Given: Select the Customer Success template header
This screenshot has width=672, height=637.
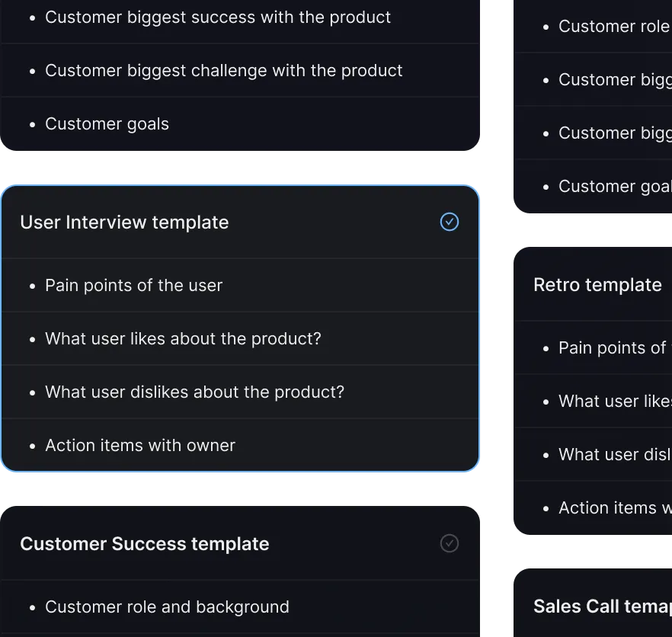Looking at the screenshot, I should click(x=145, y=544).
